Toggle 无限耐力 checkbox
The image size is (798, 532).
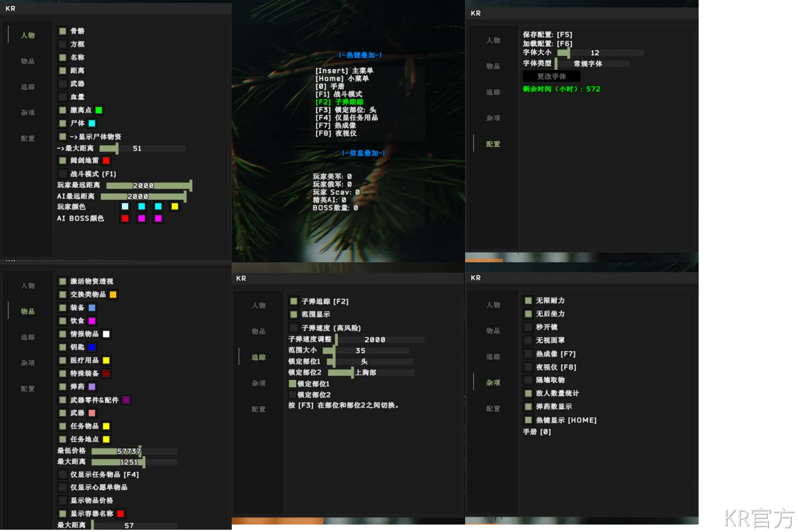[x=528, y=300]
